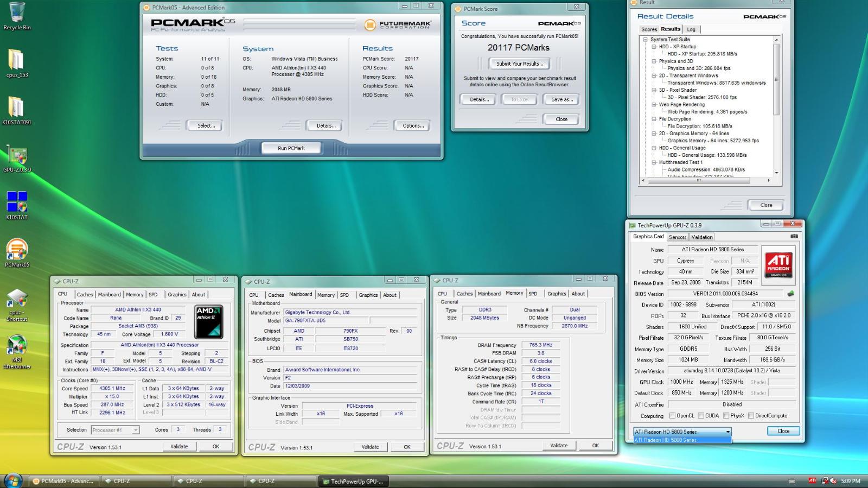Toggle the PhysX checkbox in GPU-Z
This screenshot has width=868, height=488.
(726, 416)
